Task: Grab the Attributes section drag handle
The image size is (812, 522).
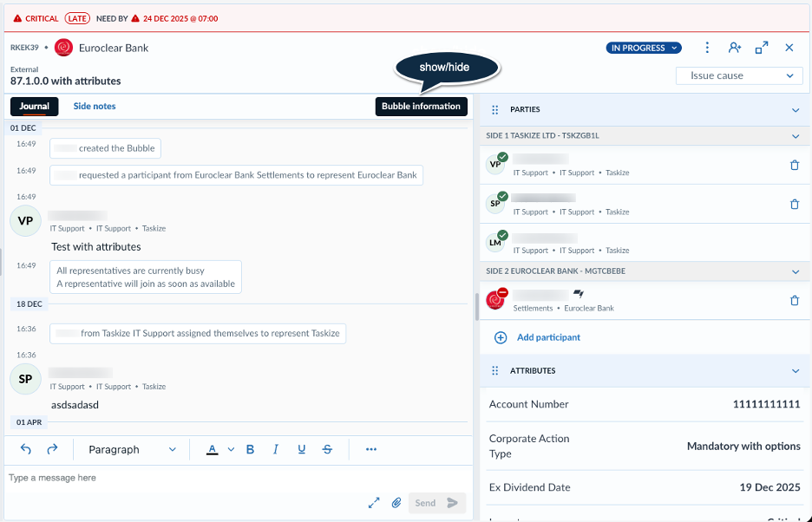Action: tap(495, 371)
